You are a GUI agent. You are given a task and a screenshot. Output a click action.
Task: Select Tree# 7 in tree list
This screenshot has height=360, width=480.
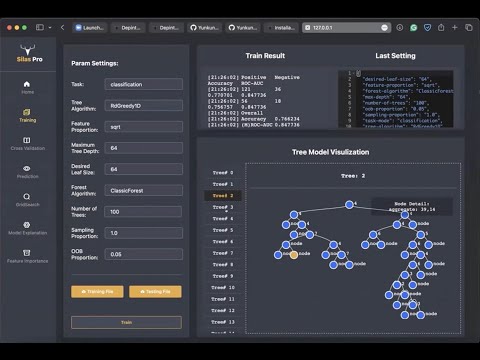[x=223, y=253]
